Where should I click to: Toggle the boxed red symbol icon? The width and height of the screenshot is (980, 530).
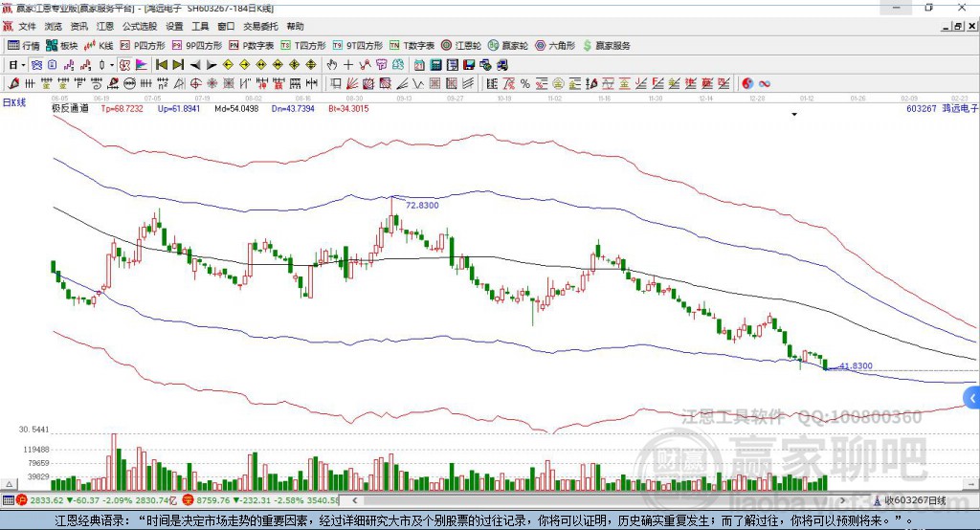[x=125, y=65]
